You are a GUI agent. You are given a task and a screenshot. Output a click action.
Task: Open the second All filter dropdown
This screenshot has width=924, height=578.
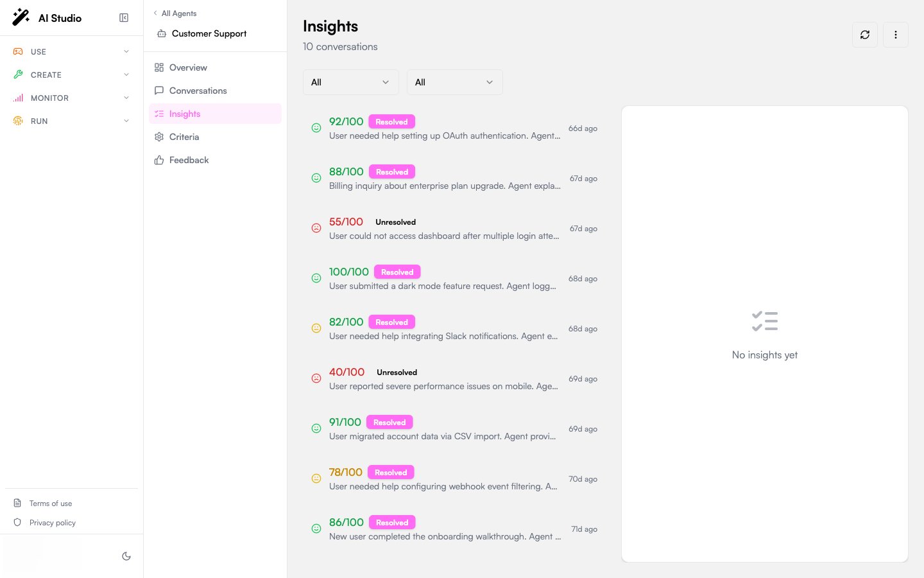455,82
